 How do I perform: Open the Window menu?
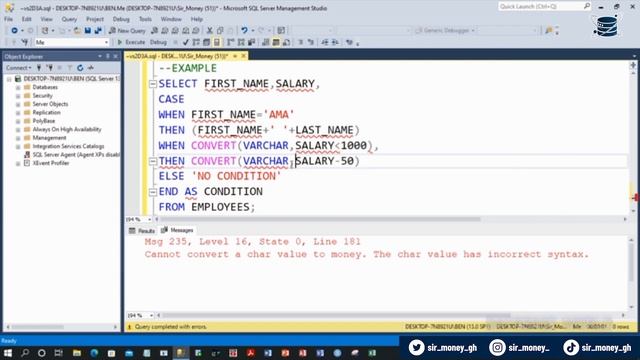click(171, 19)
